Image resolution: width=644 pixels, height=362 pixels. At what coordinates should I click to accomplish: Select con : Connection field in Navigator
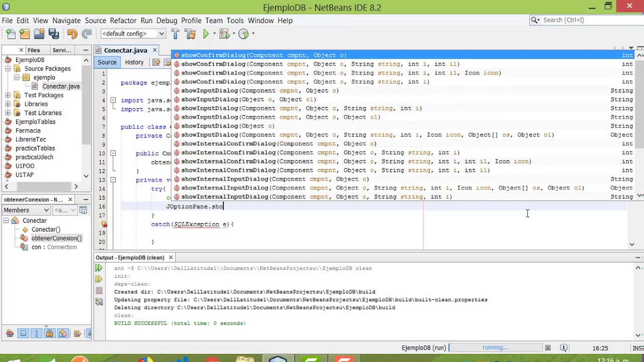pos(54,247)
